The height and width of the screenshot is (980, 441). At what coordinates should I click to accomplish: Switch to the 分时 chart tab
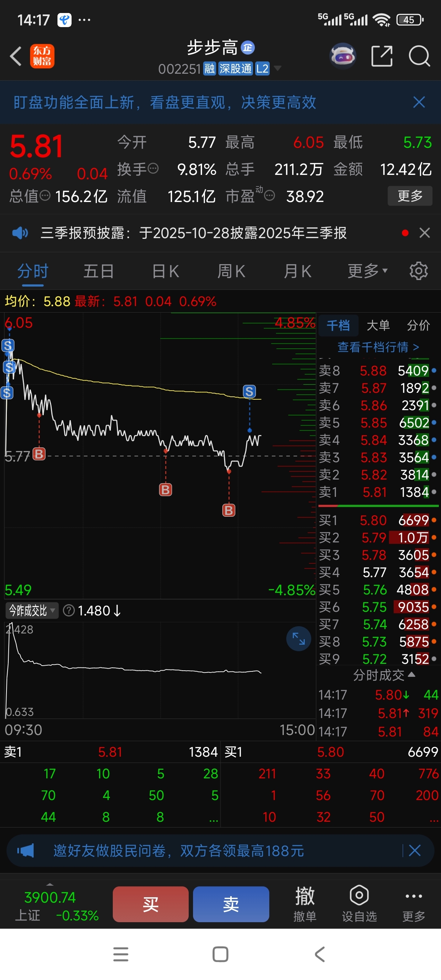[33, 272]
